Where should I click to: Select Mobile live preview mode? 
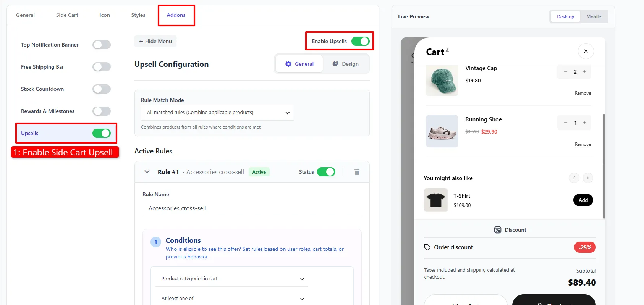pyautogui.click(x=594, y=17)
